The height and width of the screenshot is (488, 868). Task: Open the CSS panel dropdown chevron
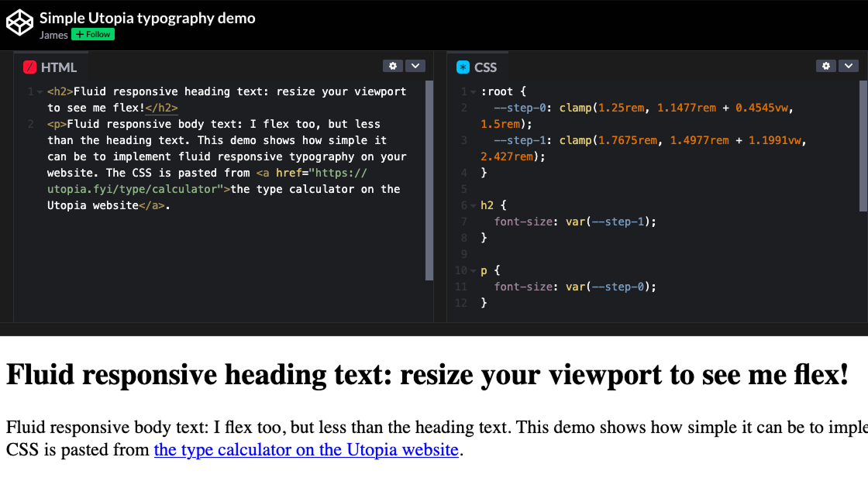(849, 65)
